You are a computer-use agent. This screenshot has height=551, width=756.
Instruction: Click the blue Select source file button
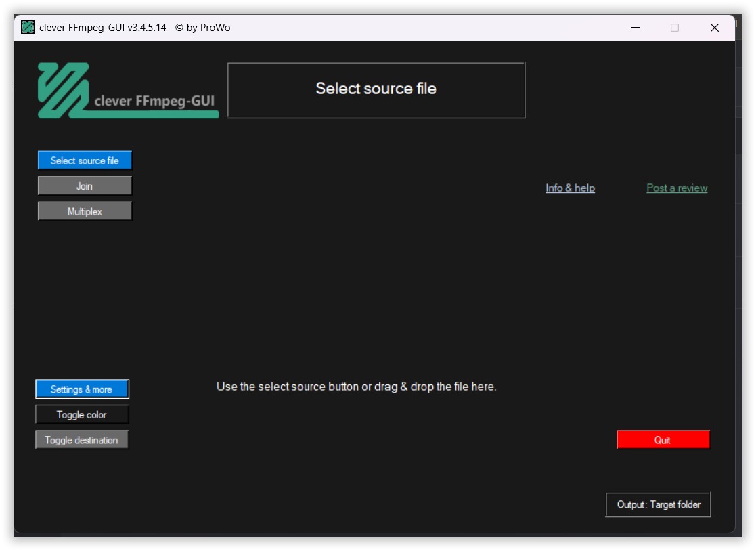pyautogui.click(x=85, y=160)
